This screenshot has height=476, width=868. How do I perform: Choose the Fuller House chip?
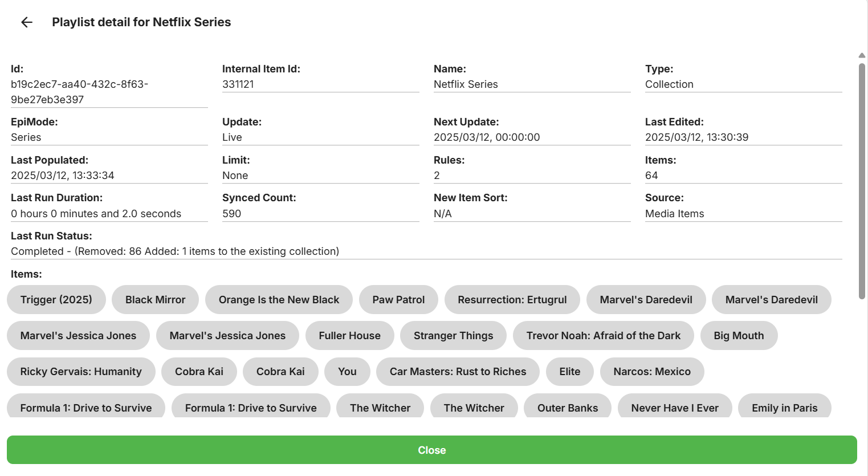[x=349, y=336]
